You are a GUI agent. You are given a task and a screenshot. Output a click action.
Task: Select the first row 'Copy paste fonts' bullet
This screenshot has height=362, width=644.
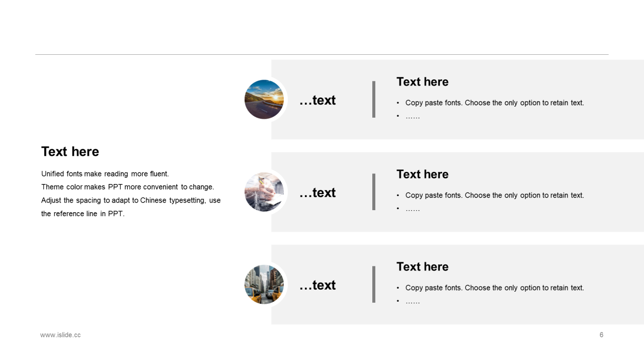(495, 103)
